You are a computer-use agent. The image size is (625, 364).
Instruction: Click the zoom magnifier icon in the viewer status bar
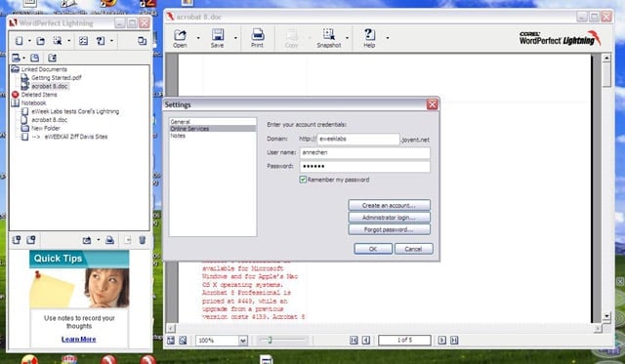point(183,341)
